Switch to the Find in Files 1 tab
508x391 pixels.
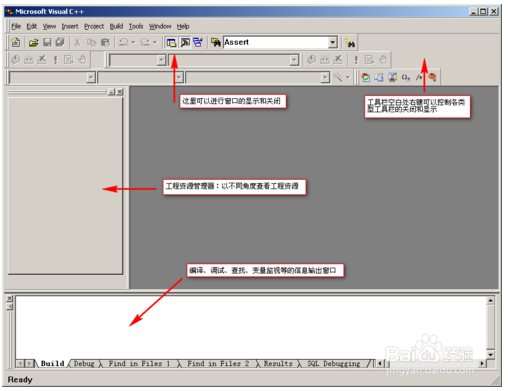[x=139, y=363]
